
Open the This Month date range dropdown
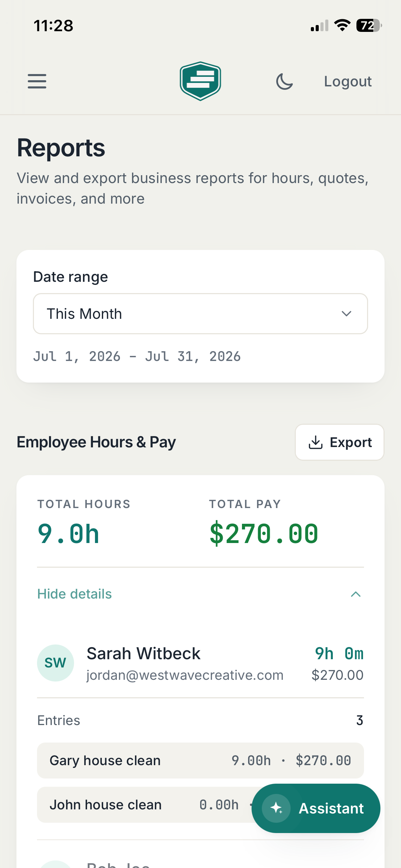[x=200, y=314]
